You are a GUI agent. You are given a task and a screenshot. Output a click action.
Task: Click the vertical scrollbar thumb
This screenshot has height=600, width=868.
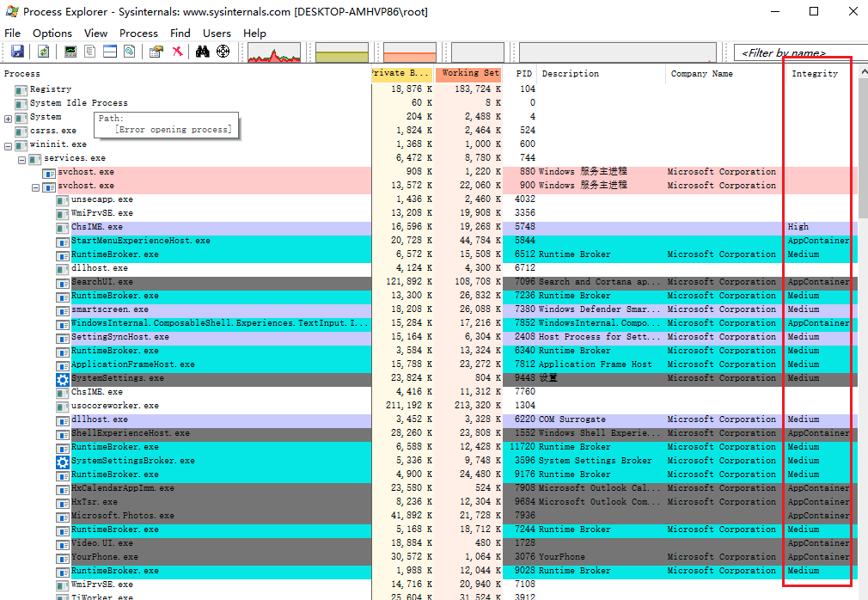(863, 149)
